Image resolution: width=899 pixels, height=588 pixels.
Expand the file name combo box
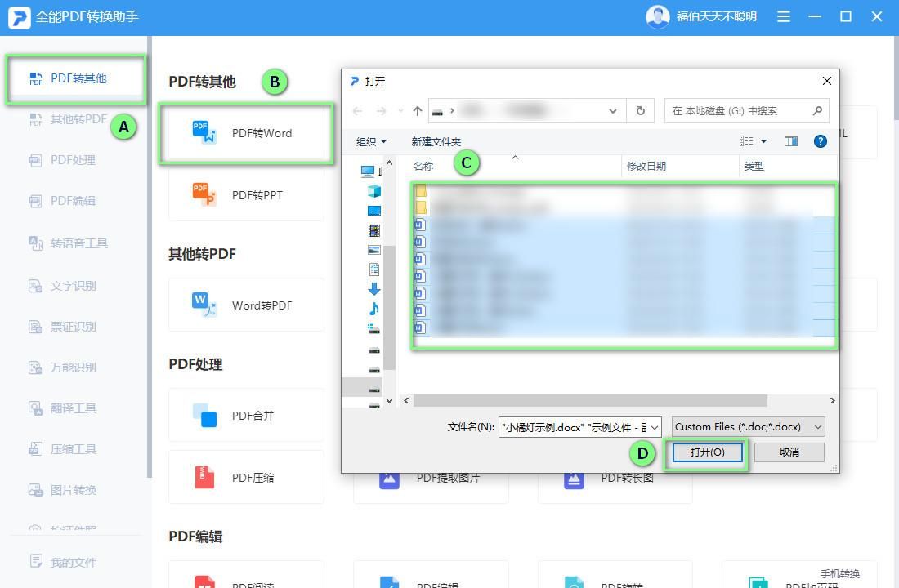[654, 426]
